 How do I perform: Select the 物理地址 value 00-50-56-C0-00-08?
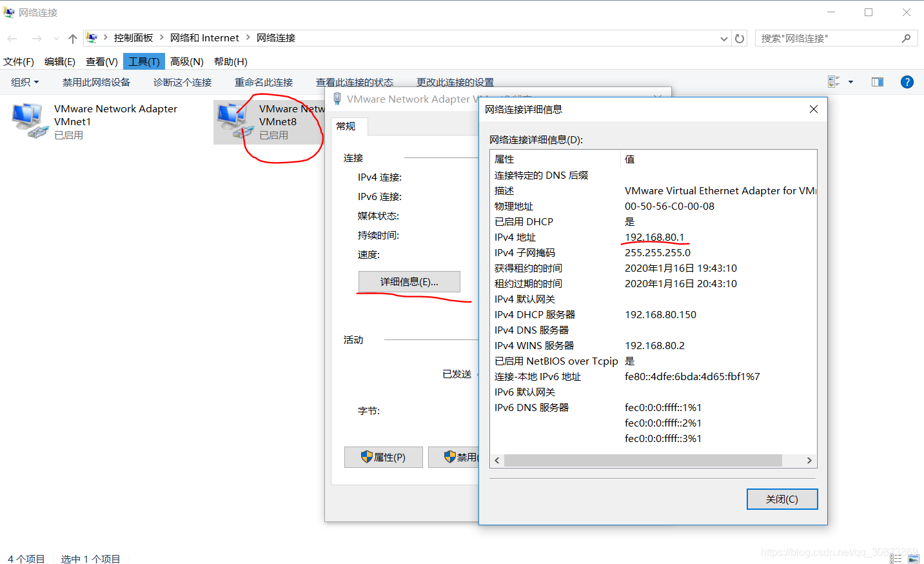[x=669, y=206]
